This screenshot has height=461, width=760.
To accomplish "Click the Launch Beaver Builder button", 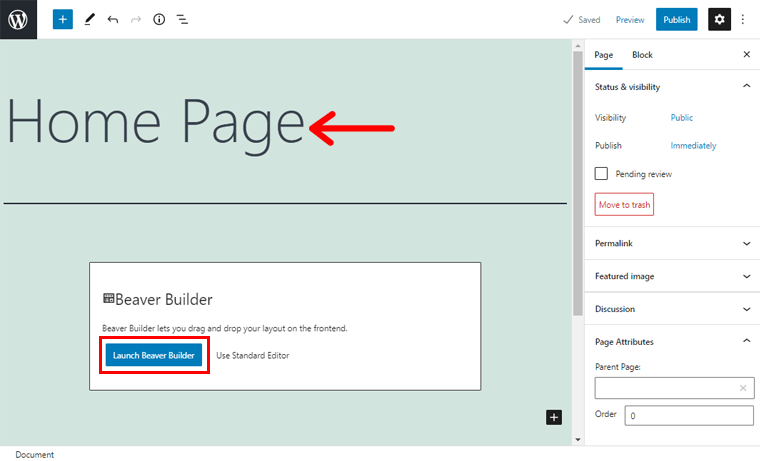I will [x=154, y=355].
